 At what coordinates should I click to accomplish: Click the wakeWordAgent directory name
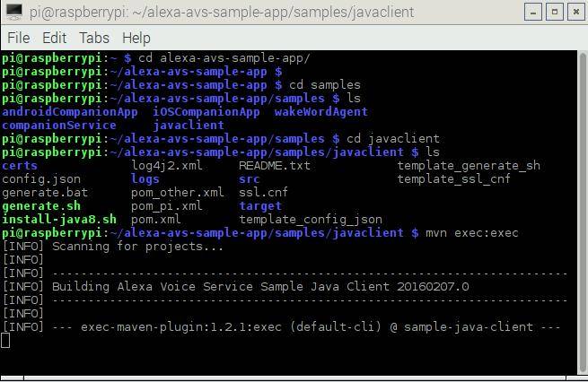320,112
